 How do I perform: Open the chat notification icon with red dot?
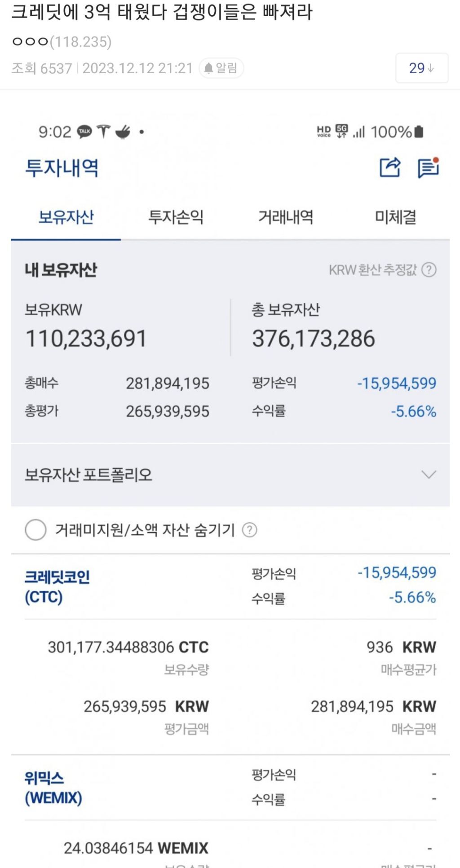tap(428, 168)
